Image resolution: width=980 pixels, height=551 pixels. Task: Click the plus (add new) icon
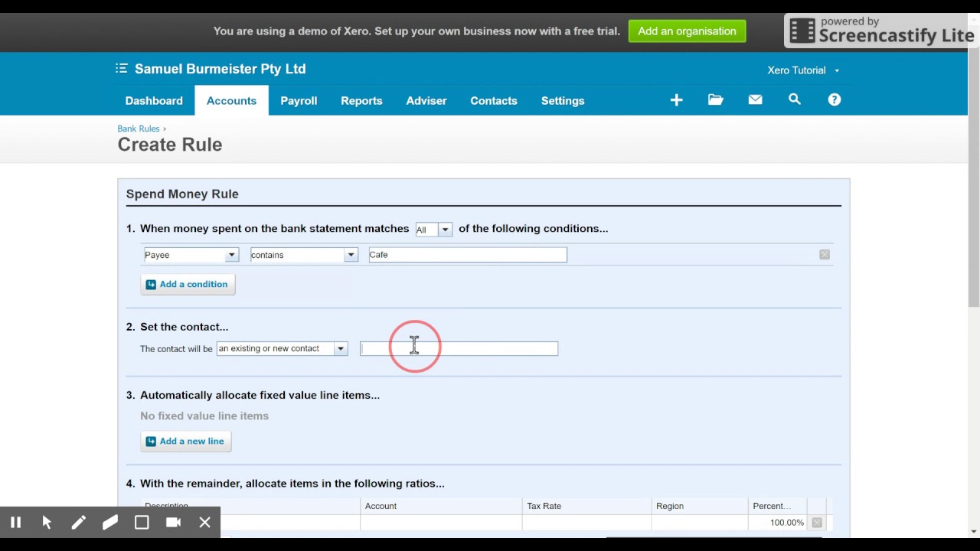(x=676, y=100)
